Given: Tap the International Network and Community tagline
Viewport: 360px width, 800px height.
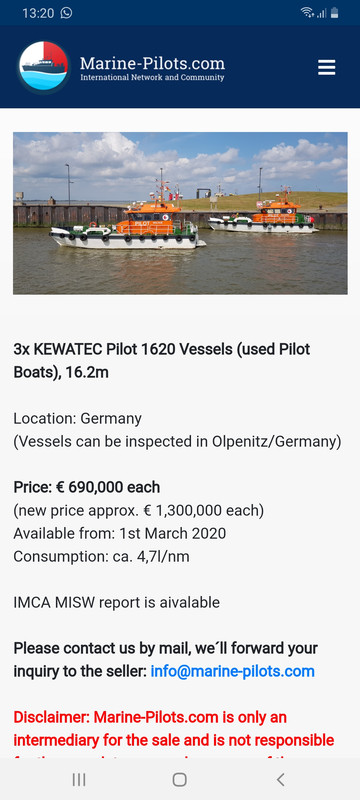Looking at the screenshot, I should [152, 78].
